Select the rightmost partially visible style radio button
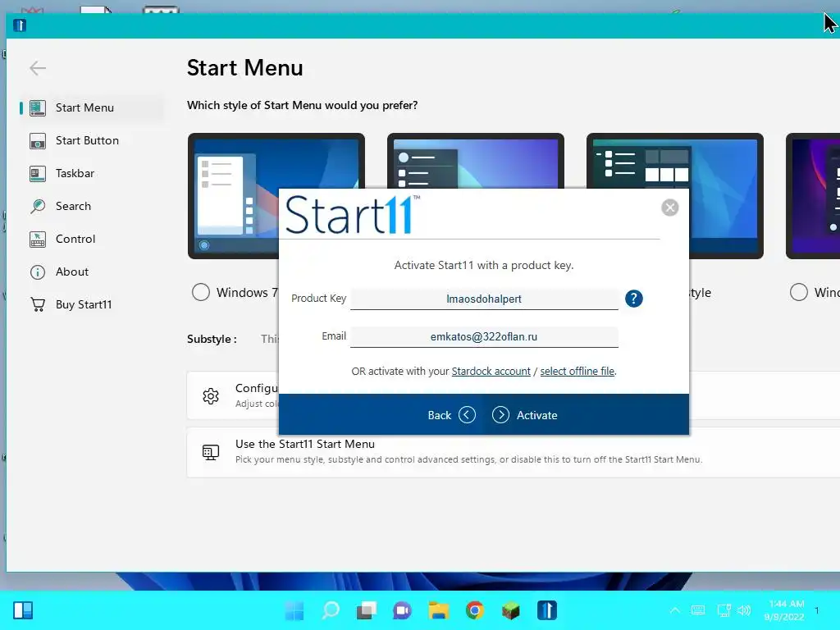The image size is (840, 630). pos(799,293)
